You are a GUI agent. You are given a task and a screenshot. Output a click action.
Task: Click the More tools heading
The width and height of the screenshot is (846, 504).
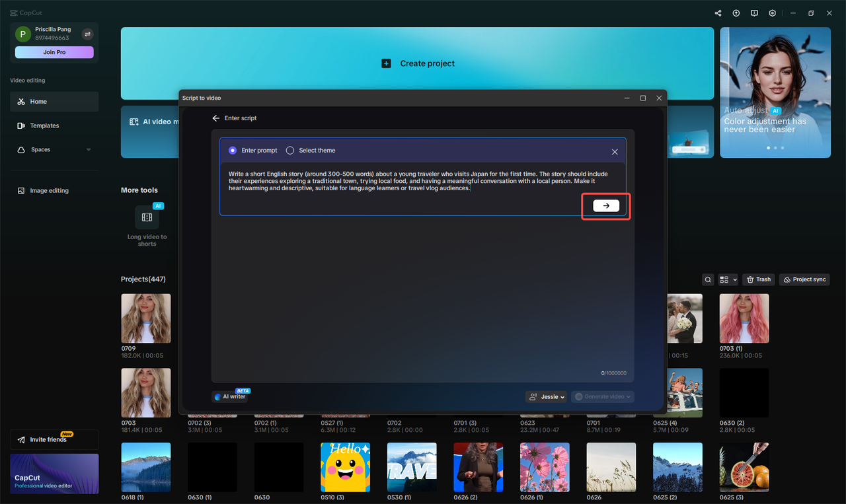tap(139, 190)
